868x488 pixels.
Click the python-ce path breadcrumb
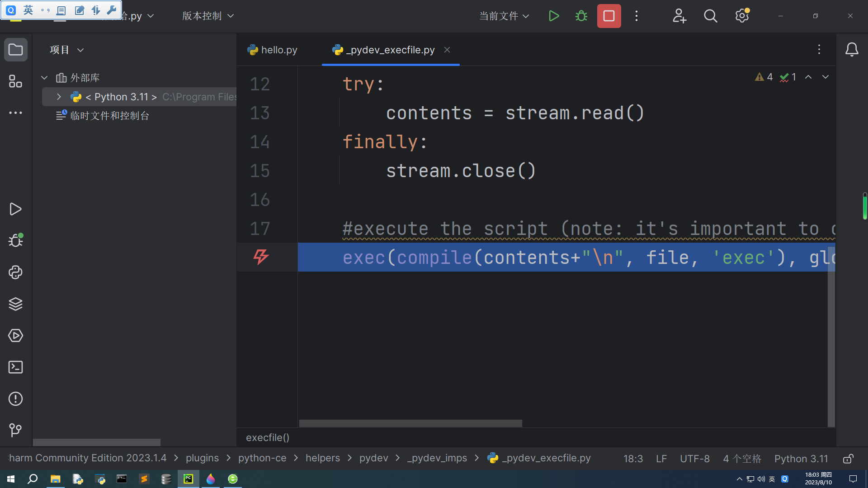coord(262,458)
